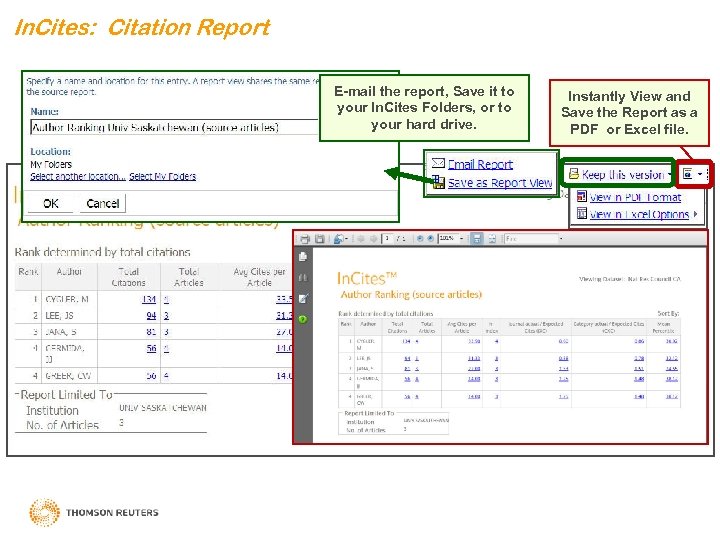Expand the View in Excel Options submenu arrow
This screenshot has width=720, height=540.
(695, 214)
